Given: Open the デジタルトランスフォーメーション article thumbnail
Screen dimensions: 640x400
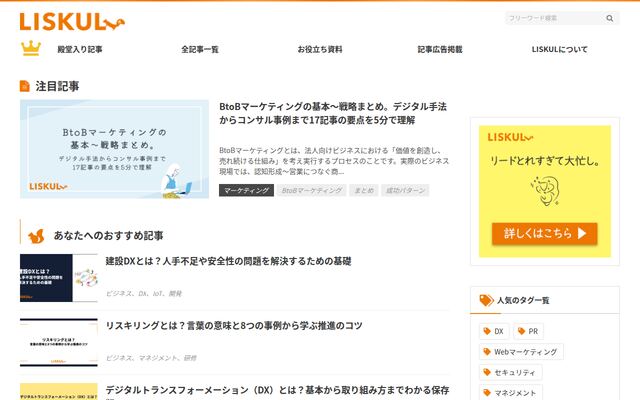Looking at the screenshot, I should coord(59,391).
